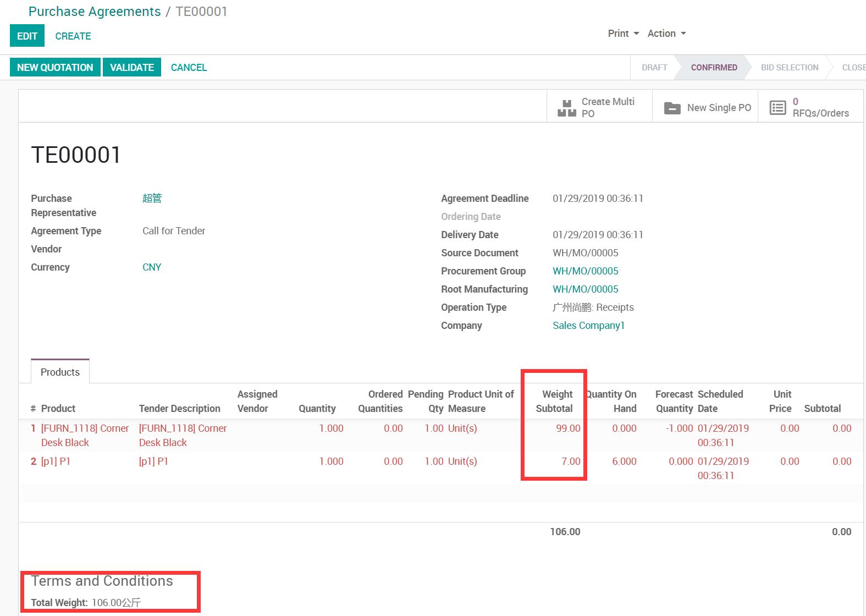
Task: Click the VALIDATE button
Action: tap(132, 68)
